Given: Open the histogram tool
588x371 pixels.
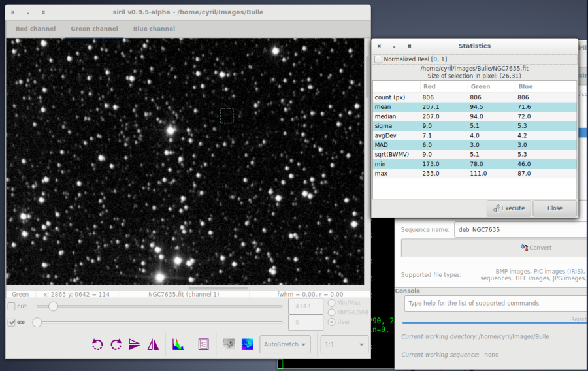Looking at the screenshot, I should (178, 344).
